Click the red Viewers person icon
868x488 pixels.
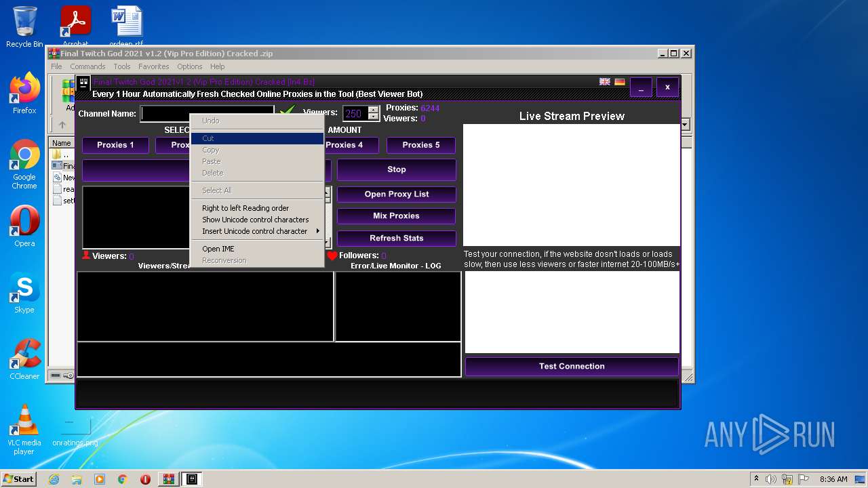pos(86,256)
